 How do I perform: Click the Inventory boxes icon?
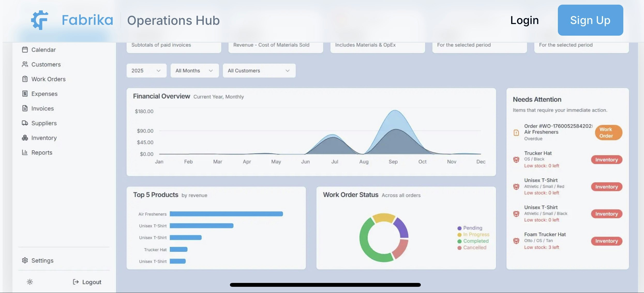(25, 138)
